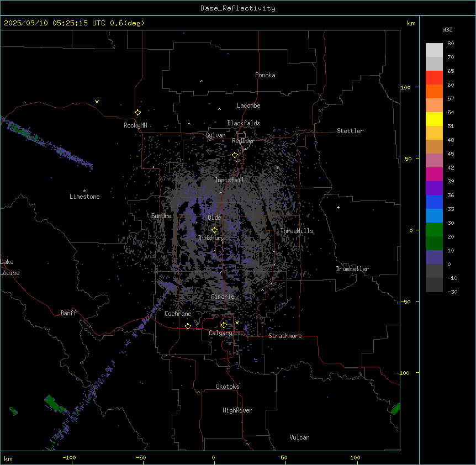Select the Okotoks label
This screenshot has width=476, height=465.
tap(228, 387)
